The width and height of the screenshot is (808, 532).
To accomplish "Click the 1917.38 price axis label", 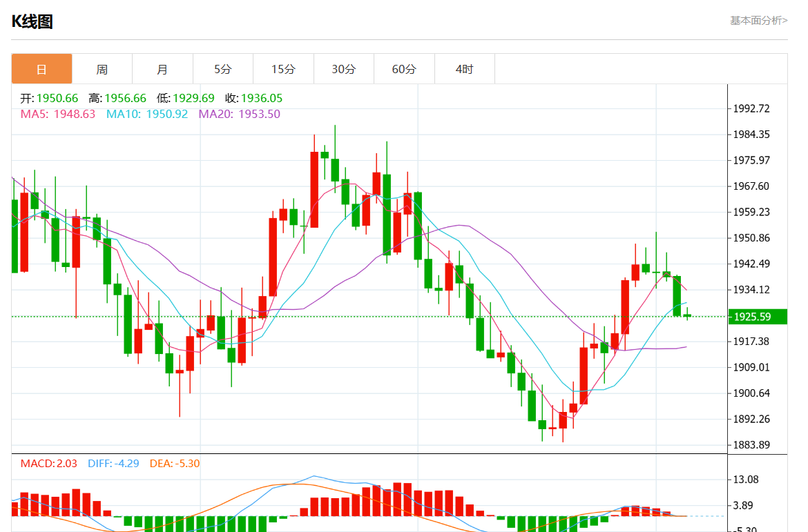I will pos(751,342).
